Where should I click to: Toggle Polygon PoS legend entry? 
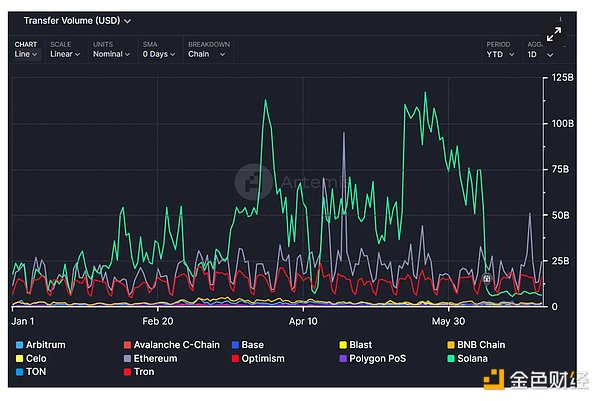pyautogui.click(x=376, y=358)
